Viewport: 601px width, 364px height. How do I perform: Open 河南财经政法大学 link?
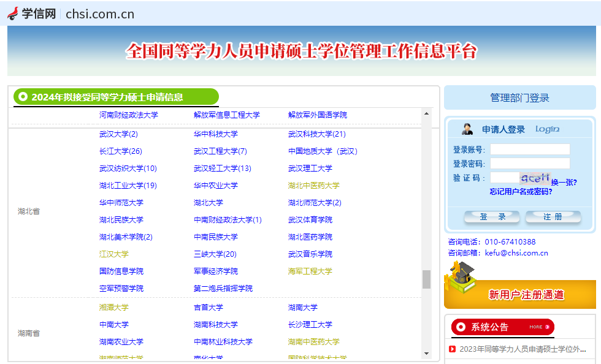(x=128, y=115)
